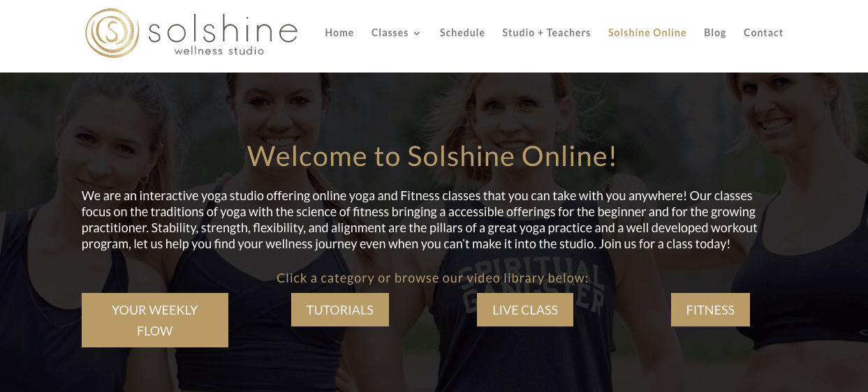Image resolution: width=868 pixels, height=392 pixels.
Task: Click the introductory paragraph about online yoga
Action: coord(420,220)
